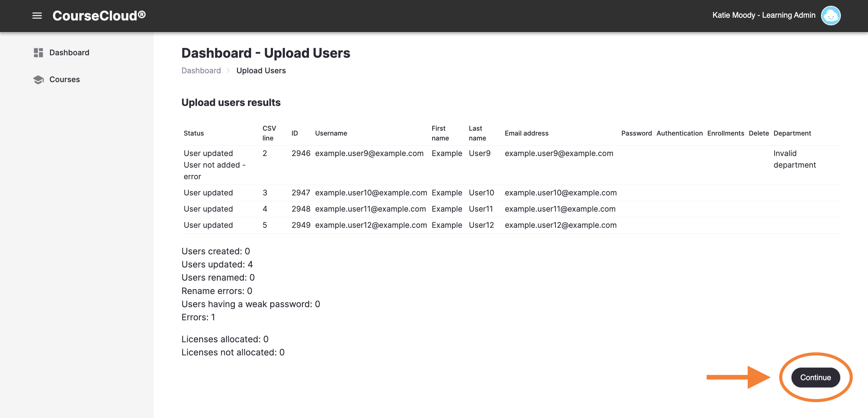Click the Invalid department error text
Image resolution: width=868 pixels, height=418 pixels.
coord(794,159)
